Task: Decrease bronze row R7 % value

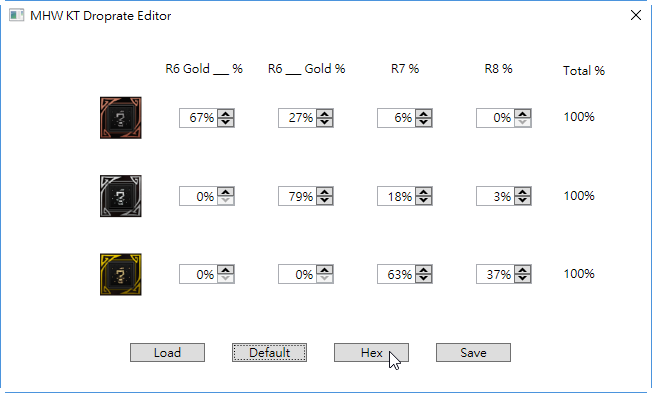Action: [424, 122]
